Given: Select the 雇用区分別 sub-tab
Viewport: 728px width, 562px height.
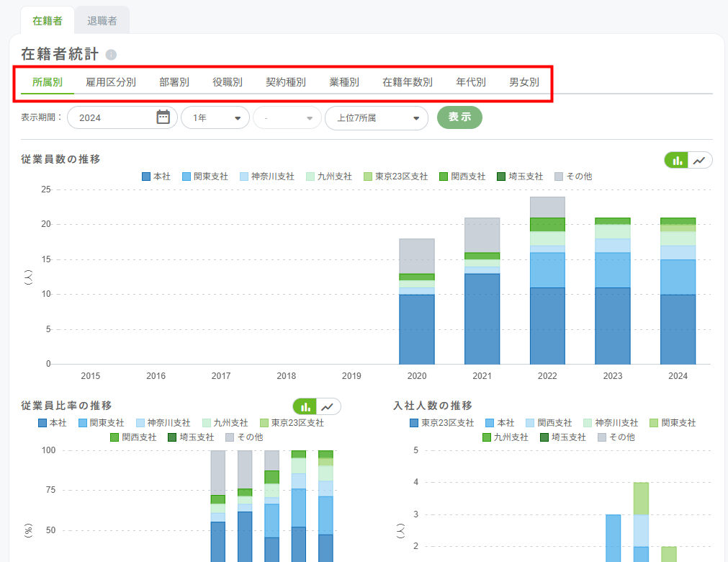Looking at the screenshot, I should coord(111,82).
